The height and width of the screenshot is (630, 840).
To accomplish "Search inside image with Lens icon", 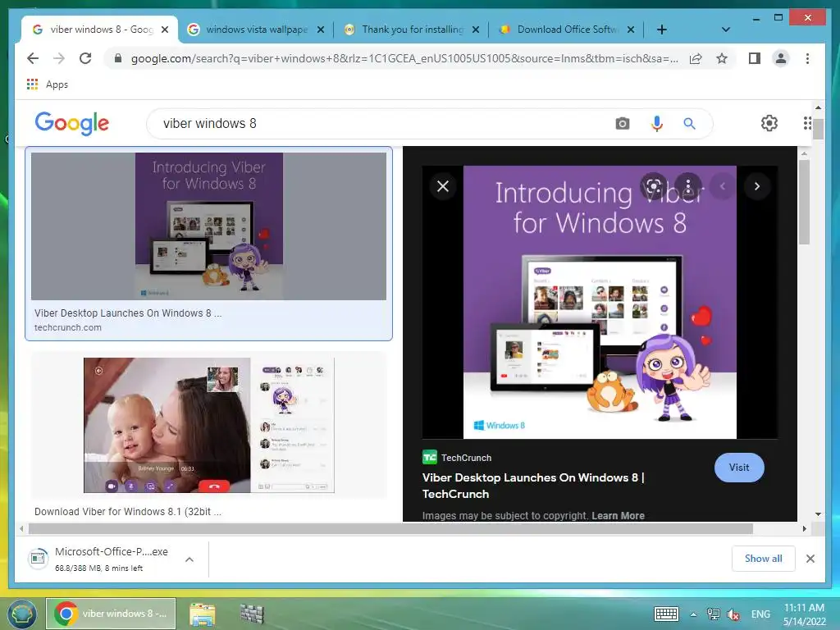I will pyautogui.click(x=653, y=186).
